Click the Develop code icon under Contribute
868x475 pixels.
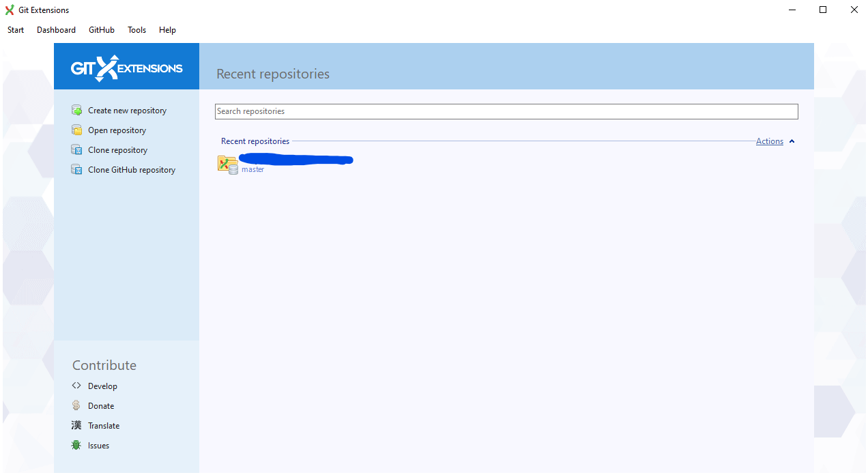click(x=76, y=386)
